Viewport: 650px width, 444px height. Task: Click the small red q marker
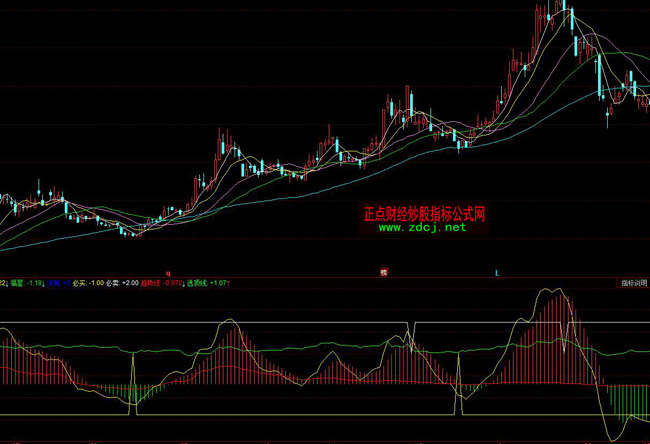tap(168, 272)
